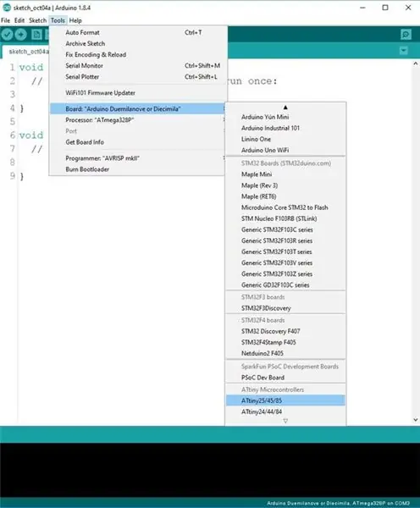Open the Edit menu
Image resolution: width=420 pixels, height=508 pixels.
[x=19, y=20]
